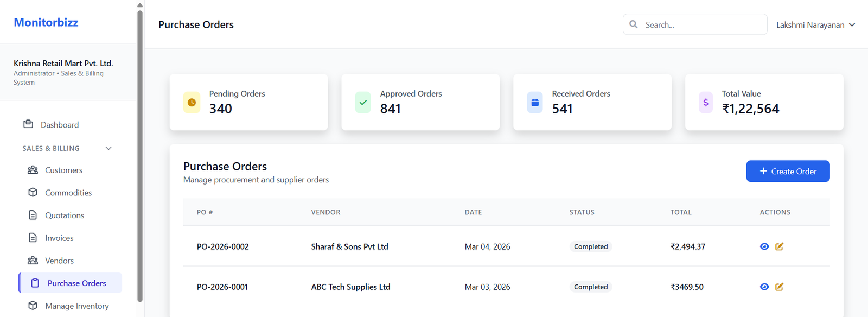Click the Monitorbizz logo link

[x=46, y=22]
